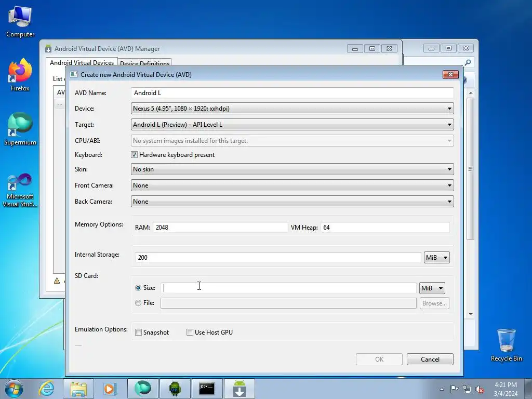Switch to the command prompt taskbar window
This screenshot has width=532, height=399.
(207, 389)
